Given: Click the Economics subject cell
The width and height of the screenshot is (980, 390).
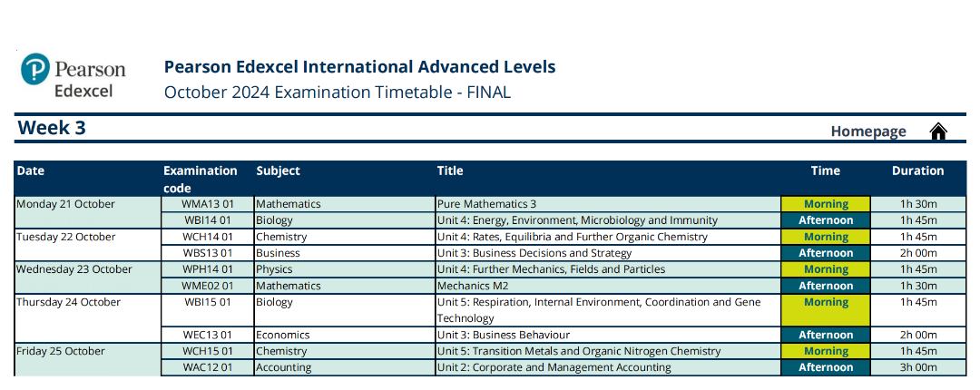Looking at the screenshot, I should (345, 335).
